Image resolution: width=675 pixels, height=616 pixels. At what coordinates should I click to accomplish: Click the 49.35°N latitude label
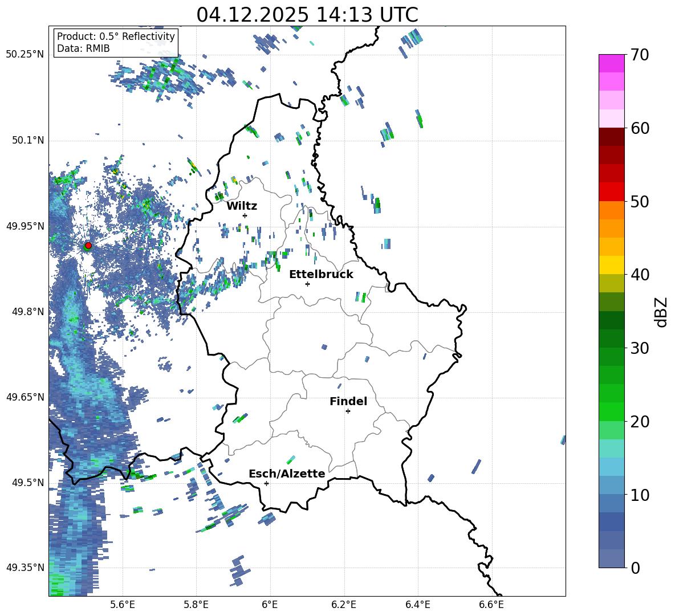(25, 568)
